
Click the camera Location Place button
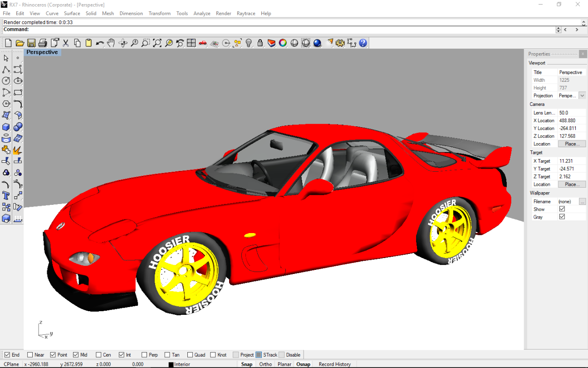(572, 144)
